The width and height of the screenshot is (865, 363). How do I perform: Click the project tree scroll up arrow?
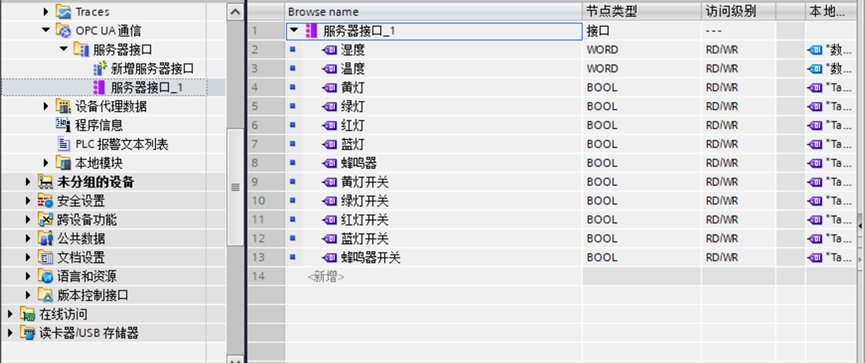pos(235,12)
